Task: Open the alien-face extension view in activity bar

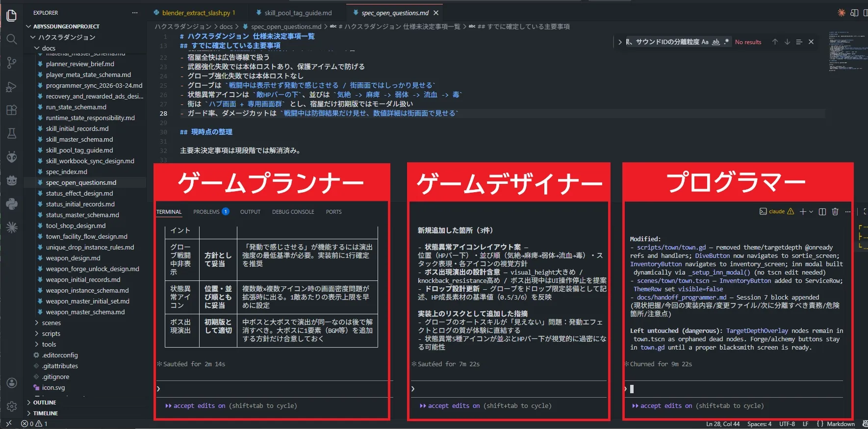Action: tap(12, 157)
